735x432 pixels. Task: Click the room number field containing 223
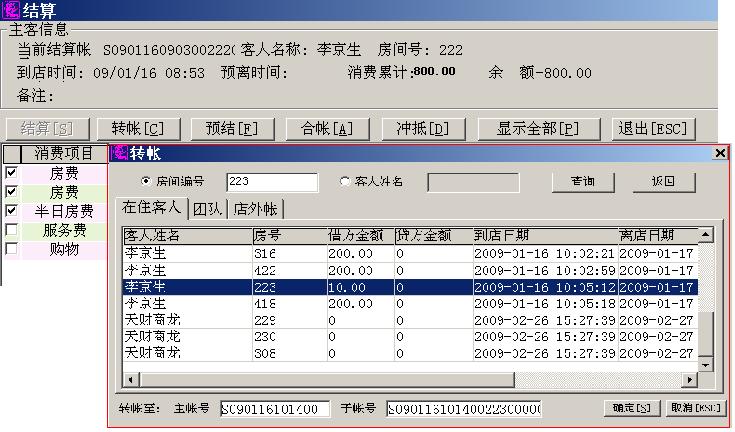coord(271,182)
